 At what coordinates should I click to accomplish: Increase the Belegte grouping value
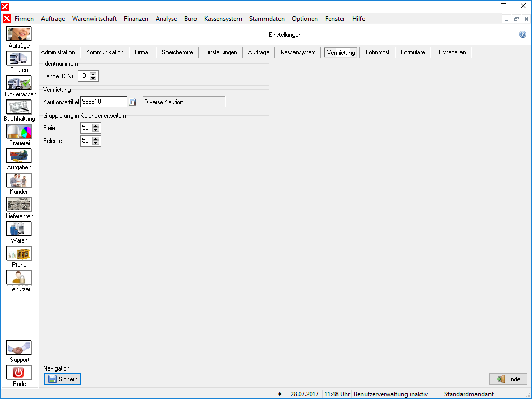(x=96, y=138)
